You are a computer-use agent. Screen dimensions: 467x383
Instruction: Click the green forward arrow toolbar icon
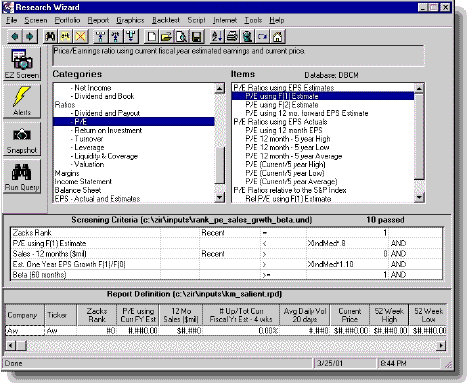tap(29, 36)
